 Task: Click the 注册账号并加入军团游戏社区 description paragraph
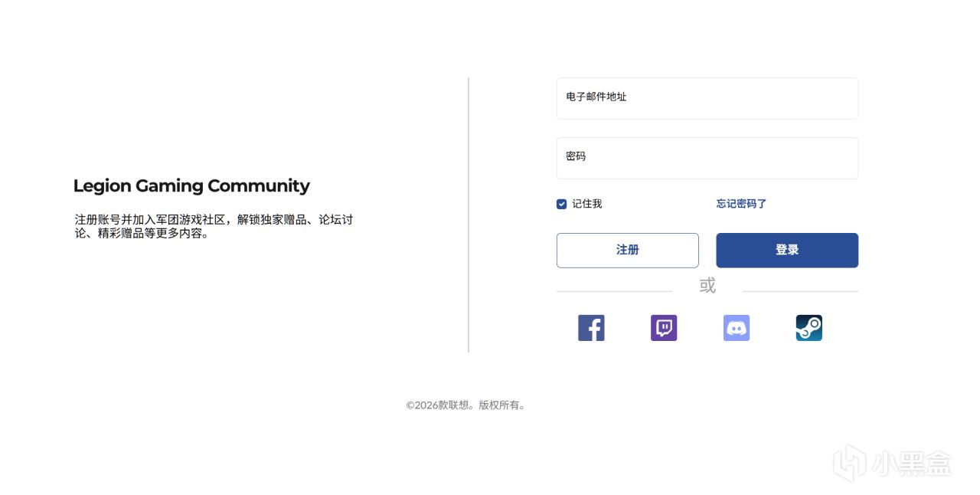(x=214, y=226)
